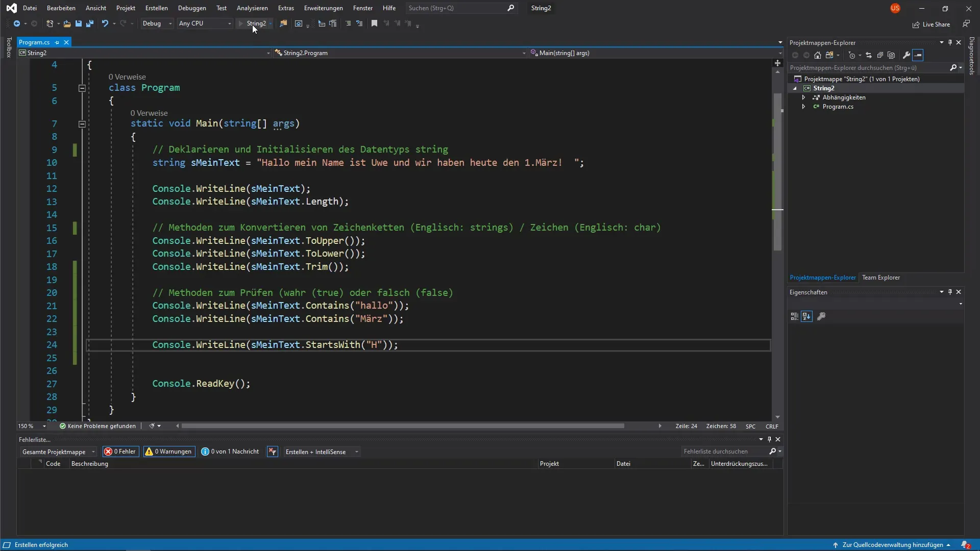Click the open file folder icon
Image resolution: width=980 pixels, height=551 pixels.
pos(67,23)
